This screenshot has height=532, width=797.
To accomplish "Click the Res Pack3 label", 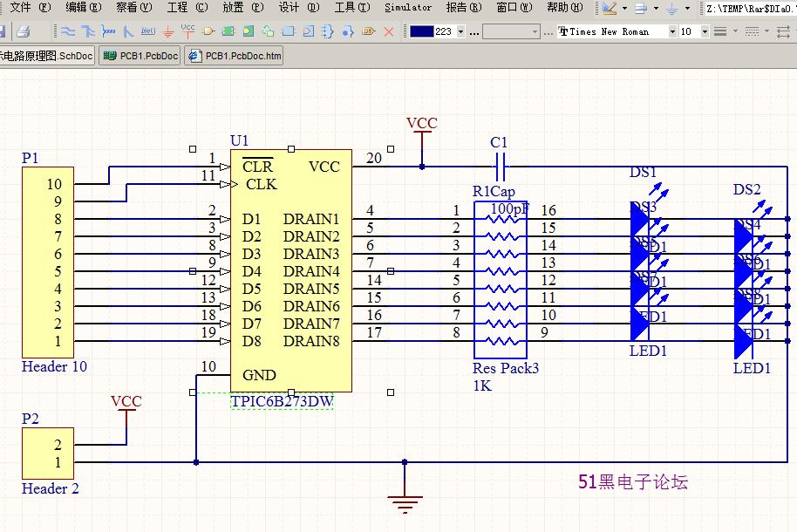I will pos(506,368).
